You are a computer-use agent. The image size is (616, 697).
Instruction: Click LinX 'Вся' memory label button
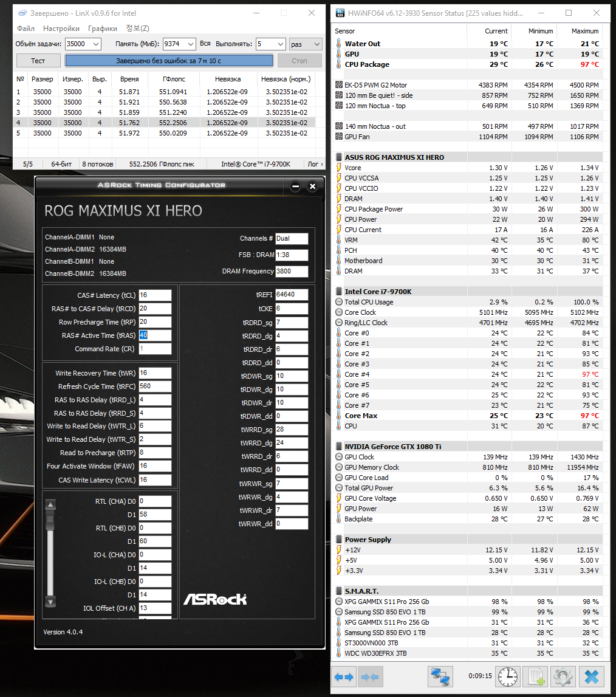[x=205, y=44]
